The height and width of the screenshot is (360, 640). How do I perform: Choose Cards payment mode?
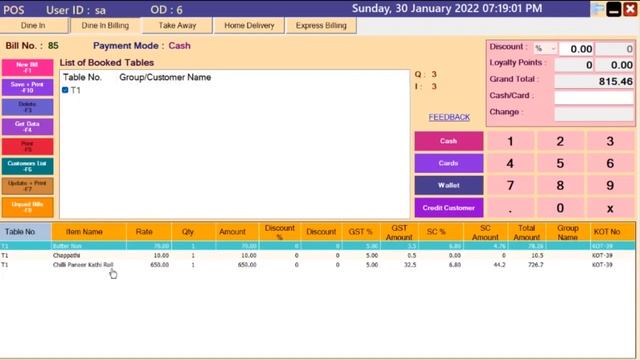(x=449, y=163)
